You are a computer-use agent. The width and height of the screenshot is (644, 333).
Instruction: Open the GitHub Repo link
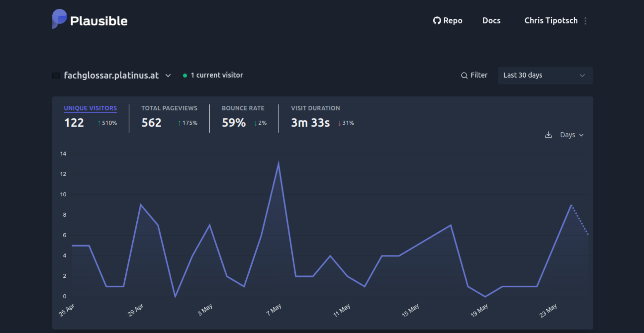click(x=448, y=20)
